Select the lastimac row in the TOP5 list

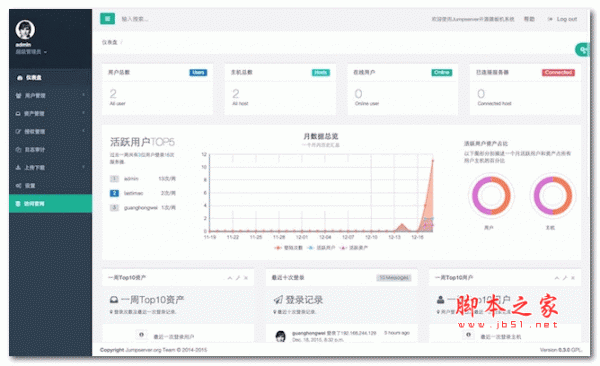tap(143, 193)
